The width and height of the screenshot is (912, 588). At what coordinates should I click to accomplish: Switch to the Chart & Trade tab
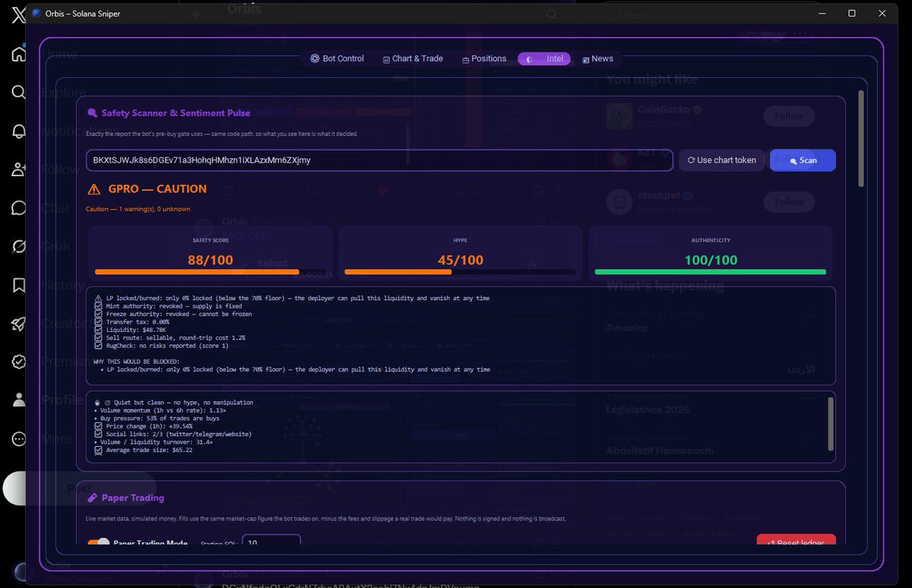click(x=413, y=58)
